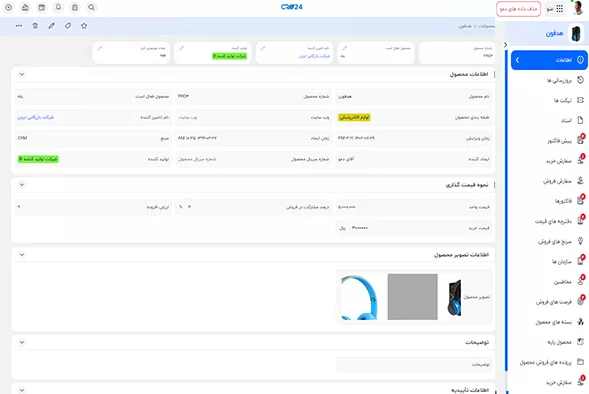Collapse the اطلاعات محصول section
Screen dimensions: 589x394
[x=22, y=74]
